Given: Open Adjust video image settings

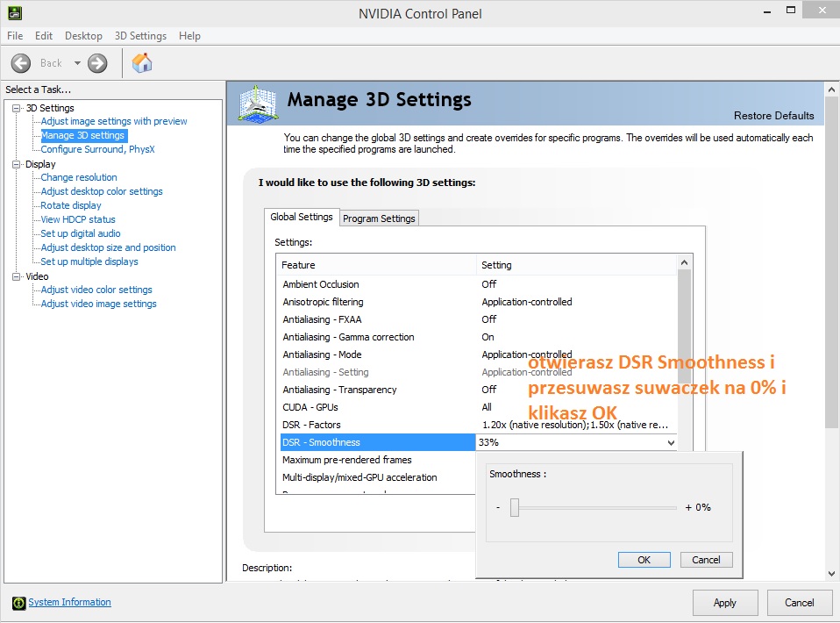Looking at the screenshot, I should 98,304.
